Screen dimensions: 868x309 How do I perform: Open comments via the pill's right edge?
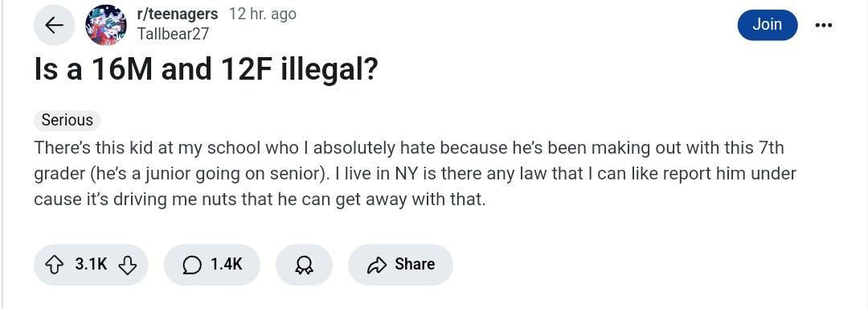click(252, 265)
